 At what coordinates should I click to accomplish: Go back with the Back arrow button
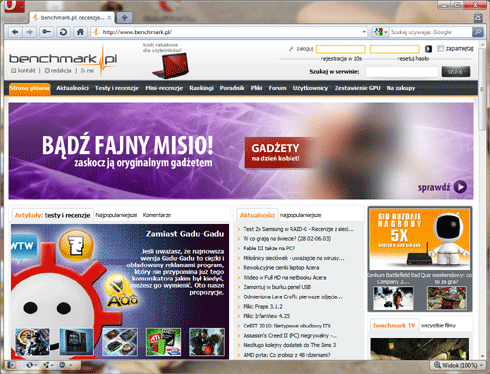pos(15,32)
